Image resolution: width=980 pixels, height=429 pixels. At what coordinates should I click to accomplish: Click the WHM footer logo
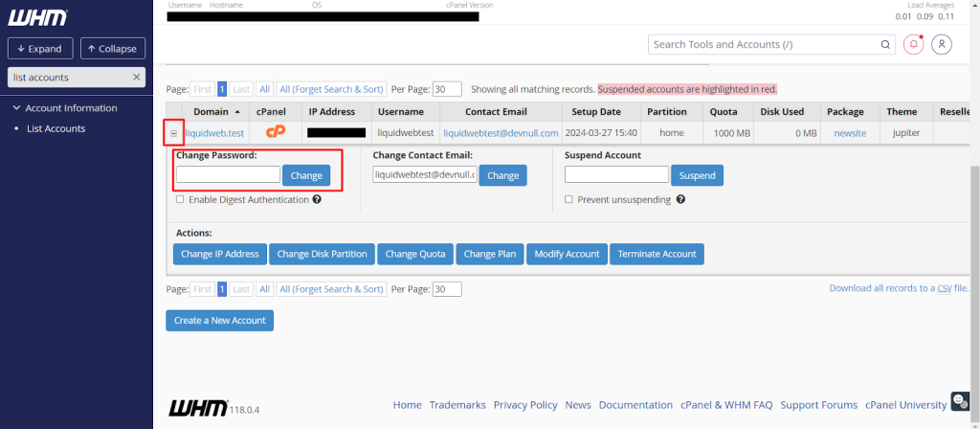tap(198, 408)
